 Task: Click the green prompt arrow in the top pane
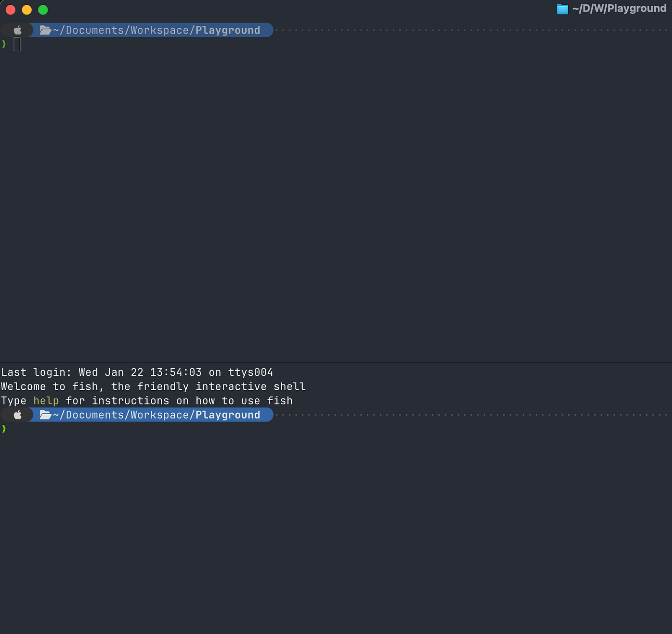coord(4,44)
